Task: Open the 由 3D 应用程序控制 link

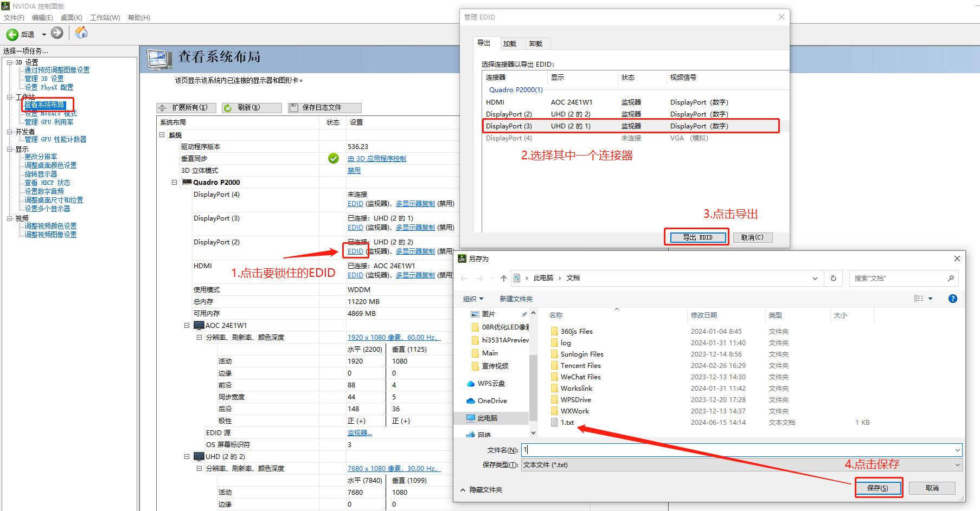Action: pyautogui.click(x=376, y=159)
